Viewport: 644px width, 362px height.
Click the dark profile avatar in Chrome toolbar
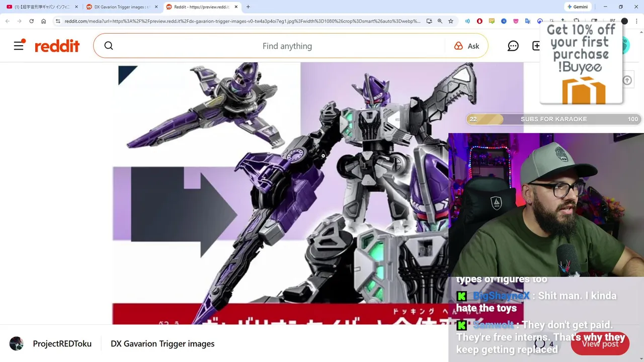click(x=624, y=21)
